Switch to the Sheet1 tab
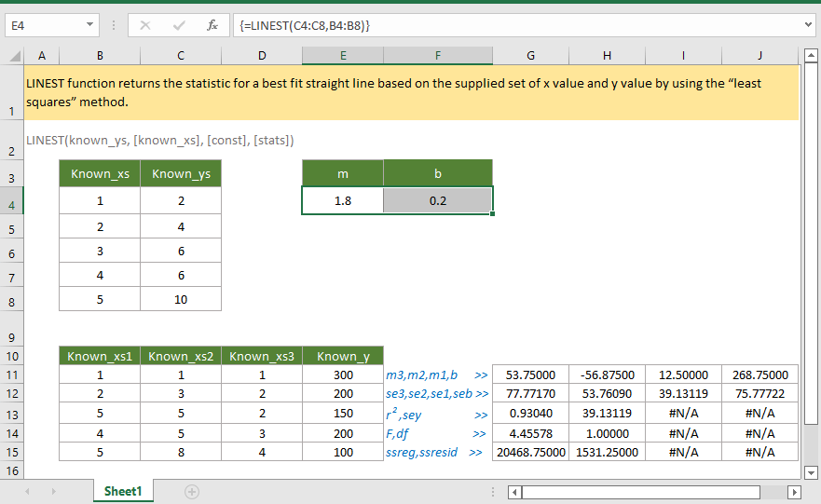The width and height of the screenshot is (821, 504). point(121,491)
